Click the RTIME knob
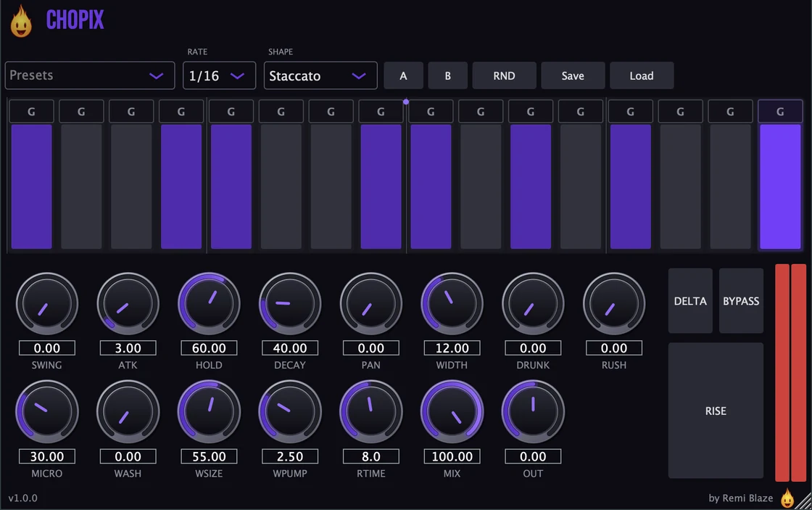The height and width of the screenshot is (510, 812). [x=370, y=412]
